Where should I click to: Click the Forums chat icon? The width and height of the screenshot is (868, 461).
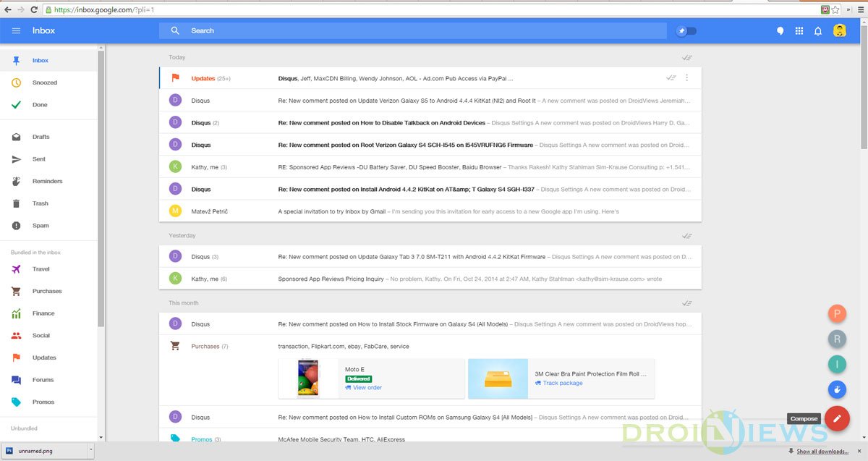pos(16,380)
